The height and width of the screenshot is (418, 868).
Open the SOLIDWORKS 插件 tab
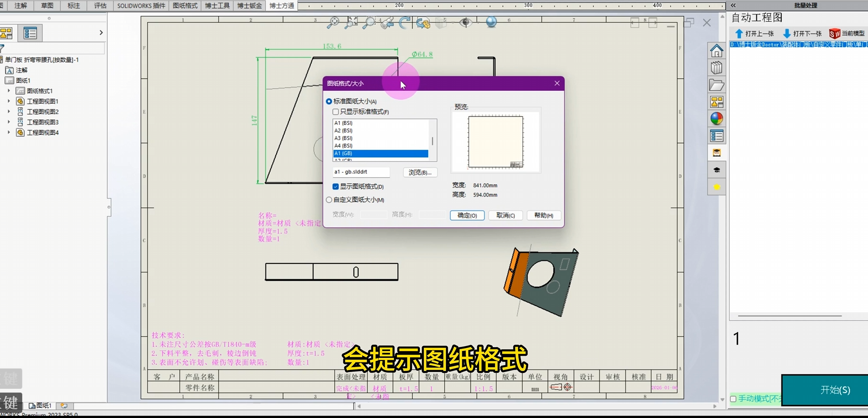(141, 5)
